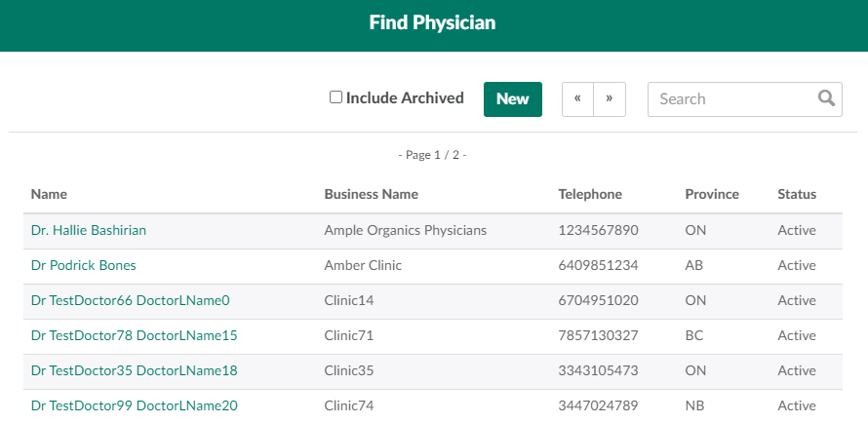Open Dr. Hallie Bashirian's record

click(x=89, y=230)
